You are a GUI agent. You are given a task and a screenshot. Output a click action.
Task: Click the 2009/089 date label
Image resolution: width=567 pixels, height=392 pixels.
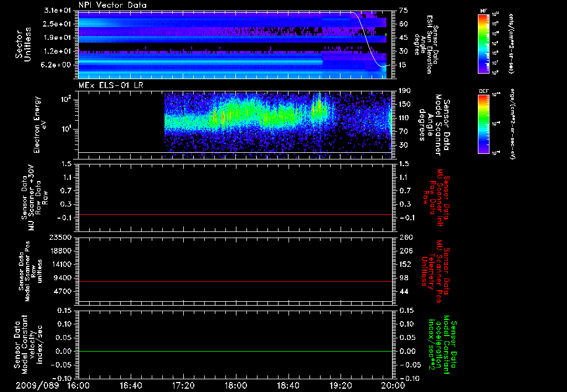[x=37, y=385]
